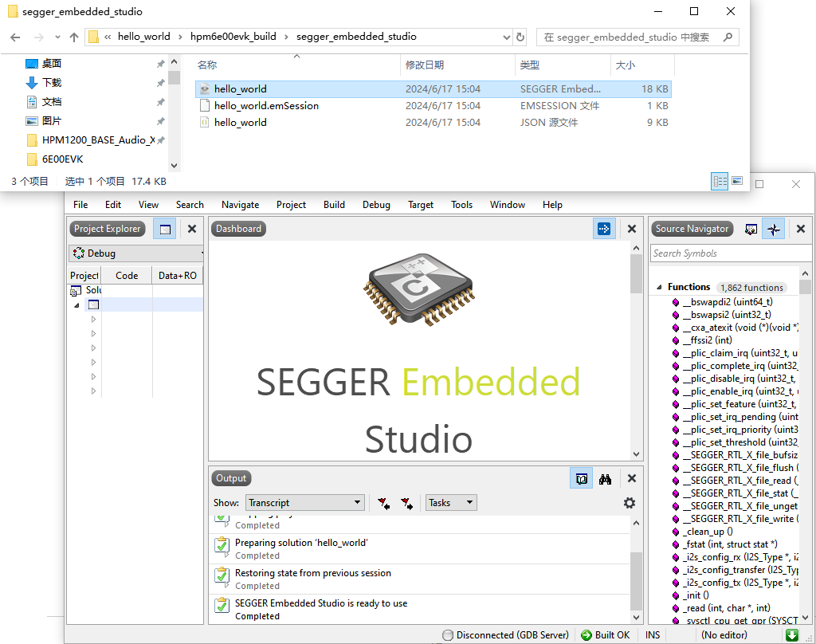
Task: Click the green download icon in status bar
Action: (x=791, y=635)
